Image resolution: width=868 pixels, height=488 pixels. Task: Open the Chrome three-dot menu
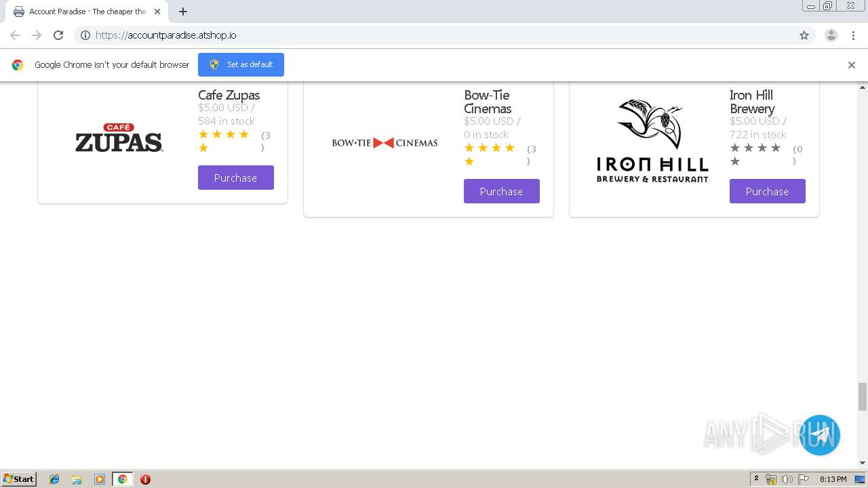tap(854, 35)
